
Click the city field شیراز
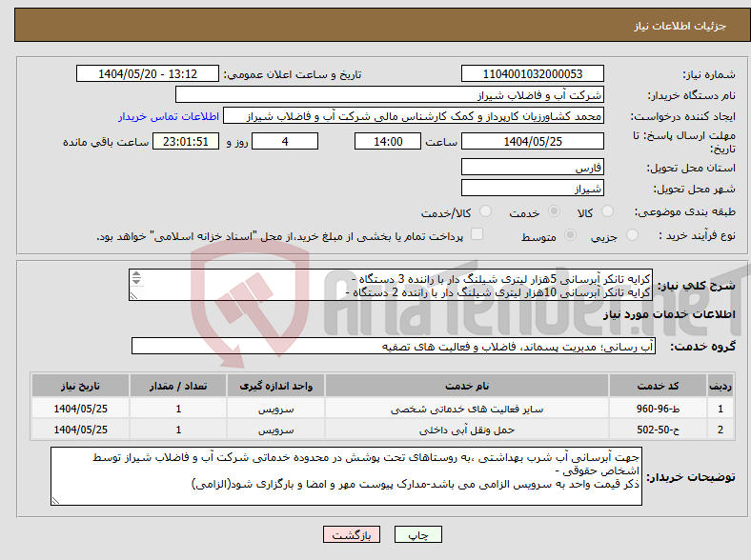(x=532, y=188)
